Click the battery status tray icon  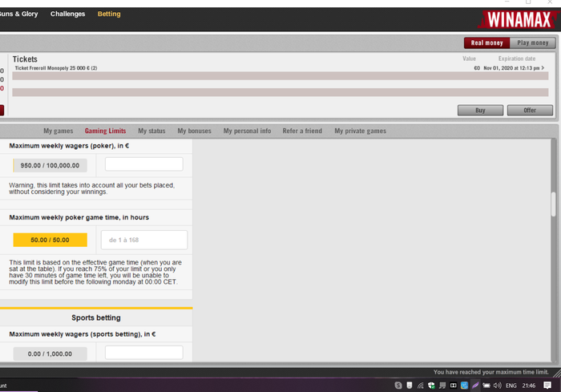pyautogui.click(x=486, y=386)
